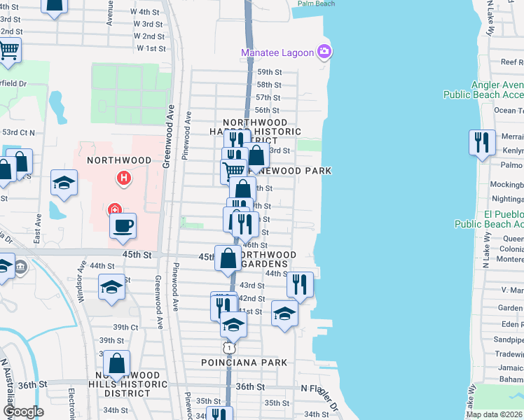Open restaurant marker east of N Lake Way
Viewport: 524px width, 420px height.
click(482, 145)
